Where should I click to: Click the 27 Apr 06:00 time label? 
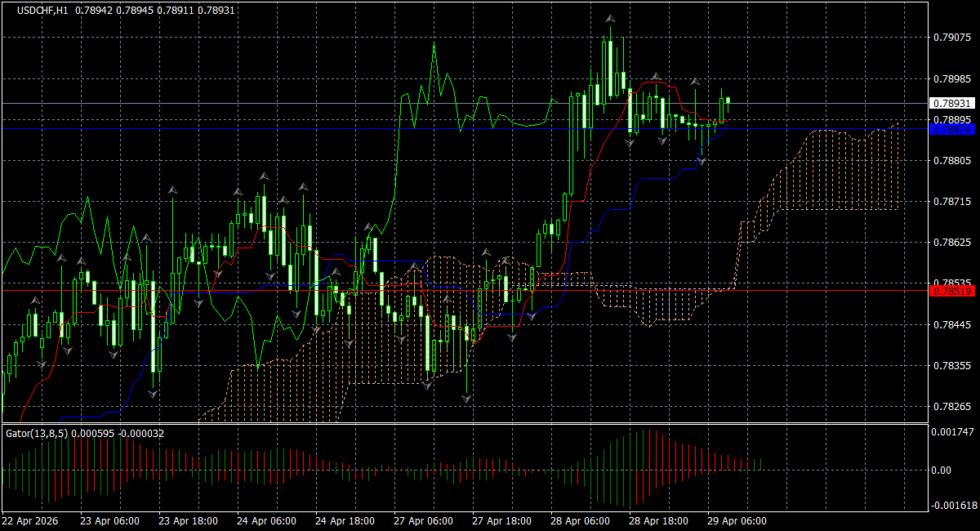(x=423, y=520)
